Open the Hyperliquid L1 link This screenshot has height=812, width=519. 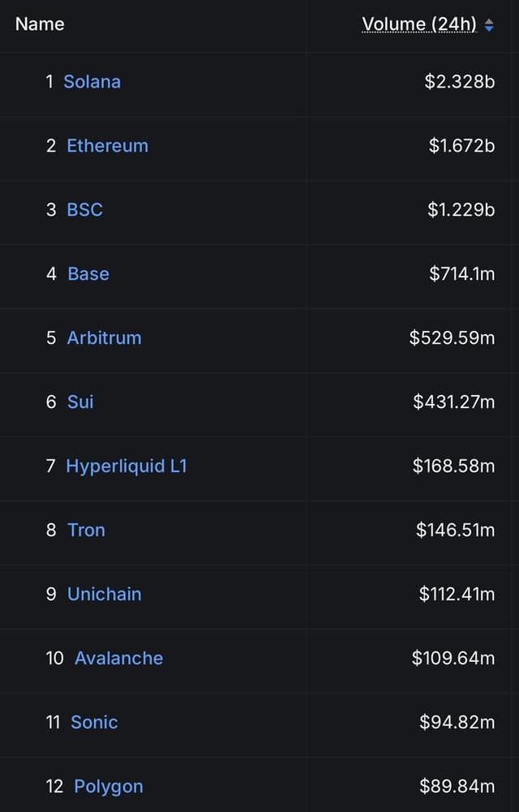127,466
